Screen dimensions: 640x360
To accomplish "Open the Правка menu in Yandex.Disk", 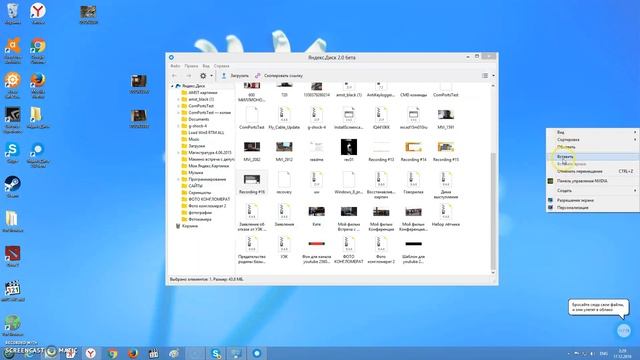I will (191, 66).
